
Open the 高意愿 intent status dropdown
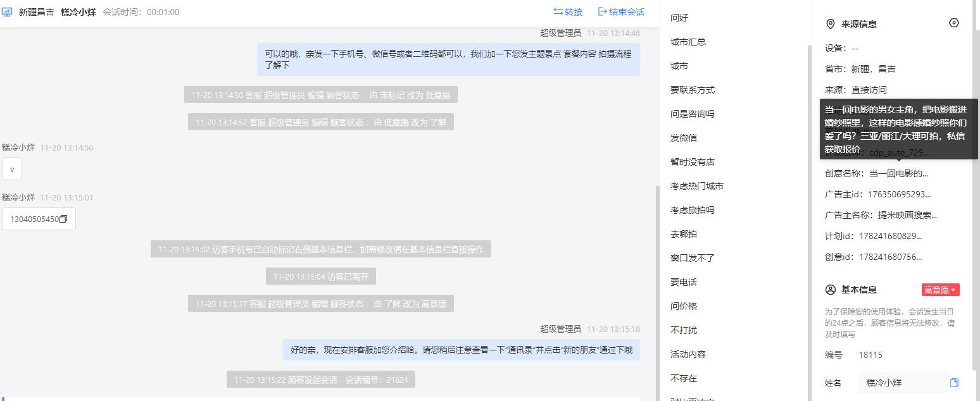(940, 290)
